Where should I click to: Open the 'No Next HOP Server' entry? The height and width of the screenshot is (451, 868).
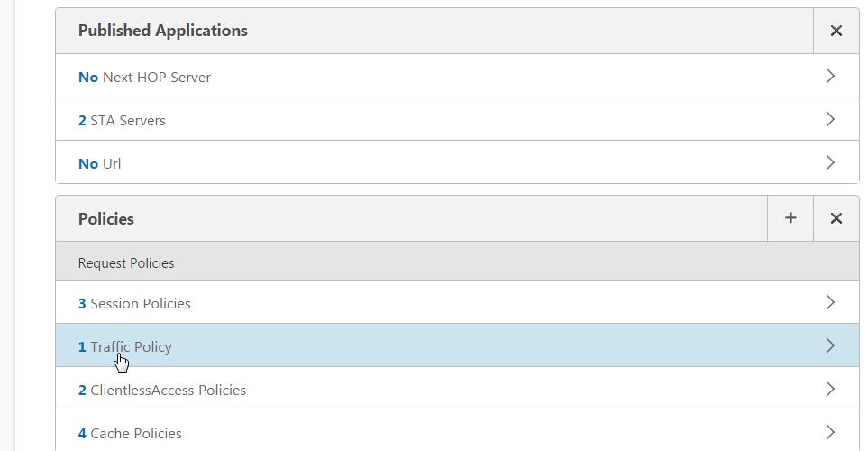click(x=144, y=77)
